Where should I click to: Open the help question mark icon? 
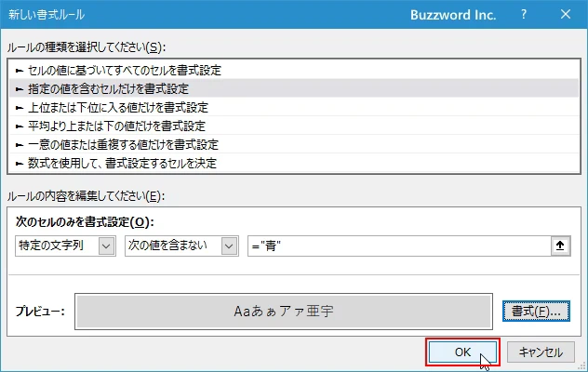(524, 15)
